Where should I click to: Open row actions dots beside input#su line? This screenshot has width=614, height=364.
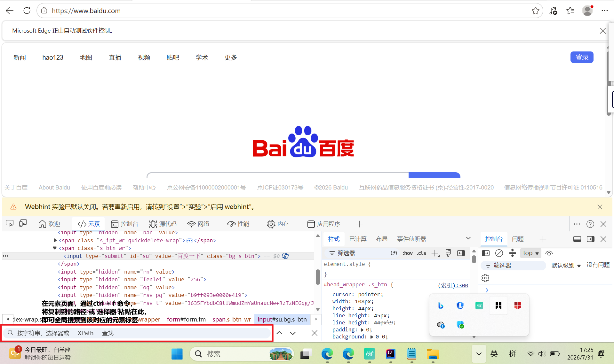point(5,256)
